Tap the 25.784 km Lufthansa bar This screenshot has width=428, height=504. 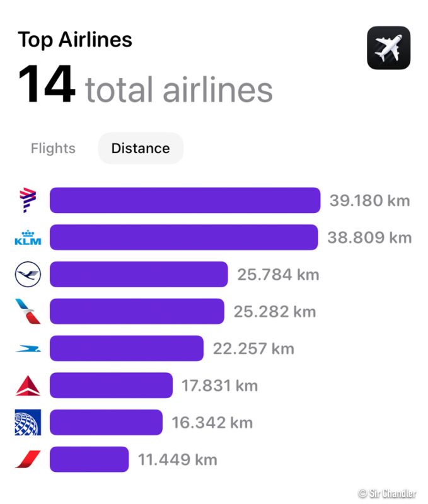(139, 275)
